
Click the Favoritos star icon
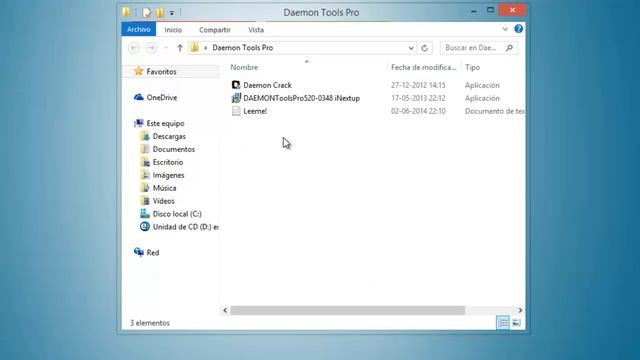139,71
